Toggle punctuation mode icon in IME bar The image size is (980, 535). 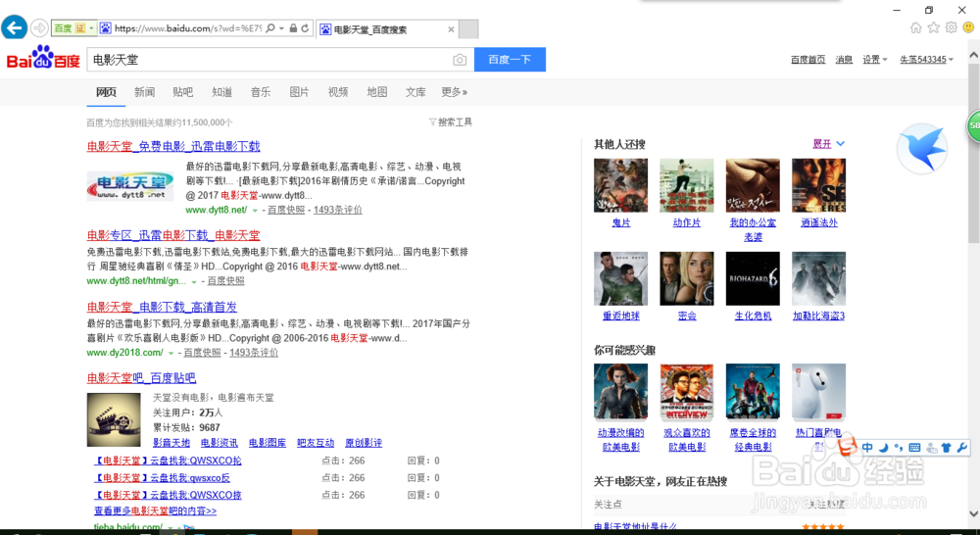[x=899, y=448]
